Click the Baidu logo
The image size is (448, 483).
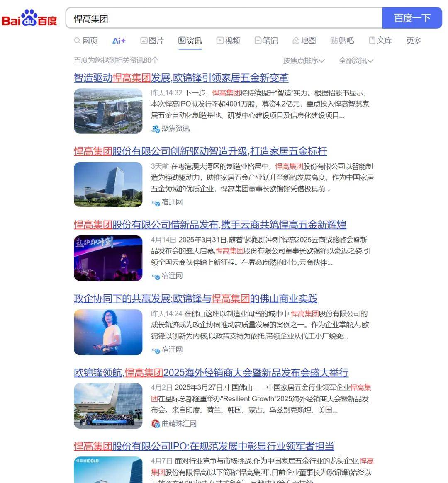[x=29, y=18]
